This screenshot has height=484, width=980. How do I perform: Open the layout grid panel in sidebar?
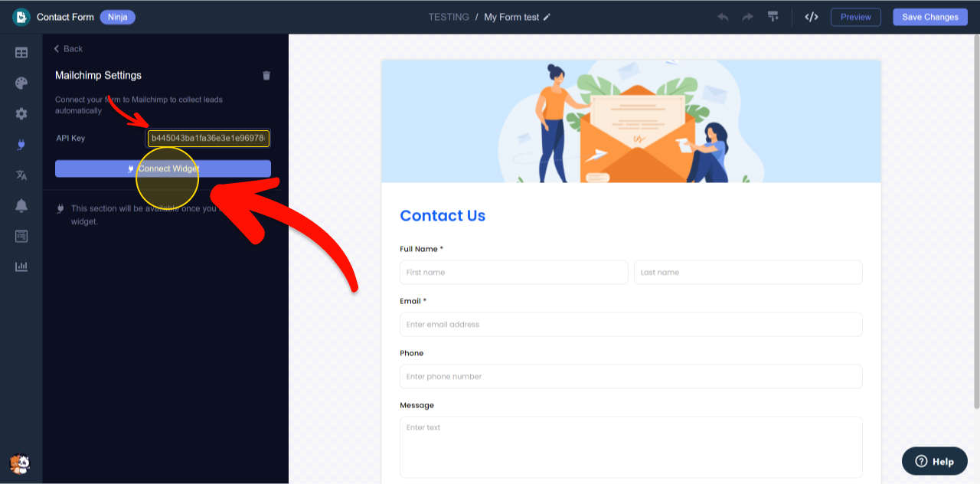pos(21,53)
